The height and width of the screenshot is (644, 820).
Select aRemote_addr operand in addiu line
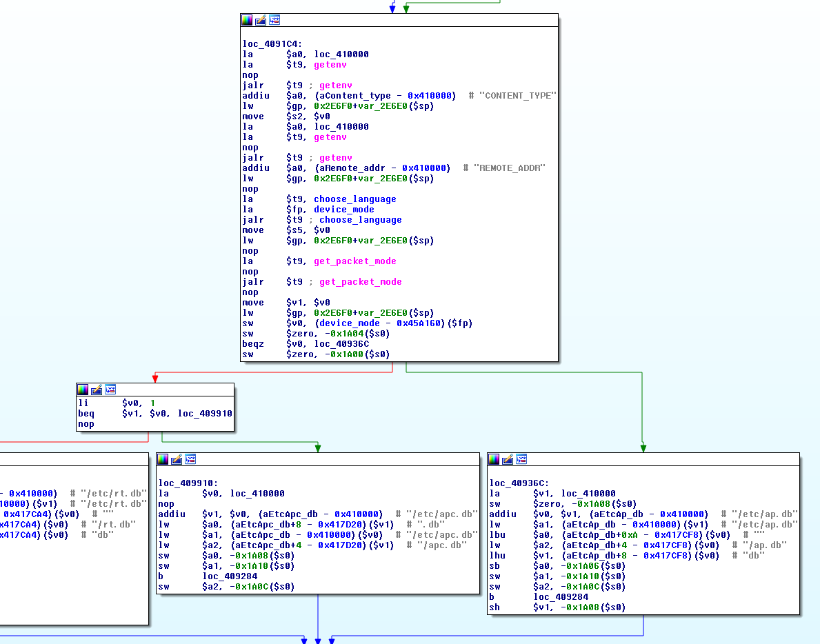[x=352, y=168]
